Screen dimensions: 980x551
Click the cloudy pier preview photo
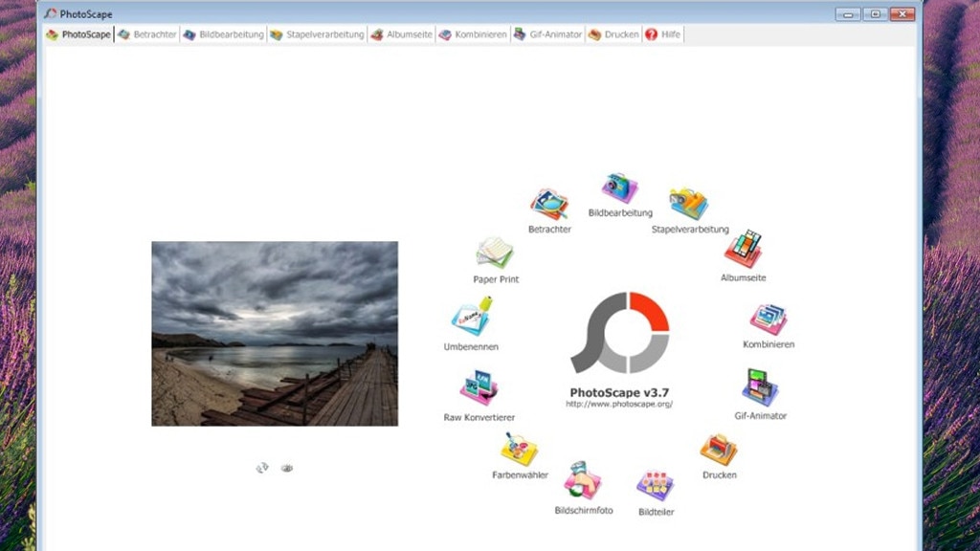tap(275, 333)
